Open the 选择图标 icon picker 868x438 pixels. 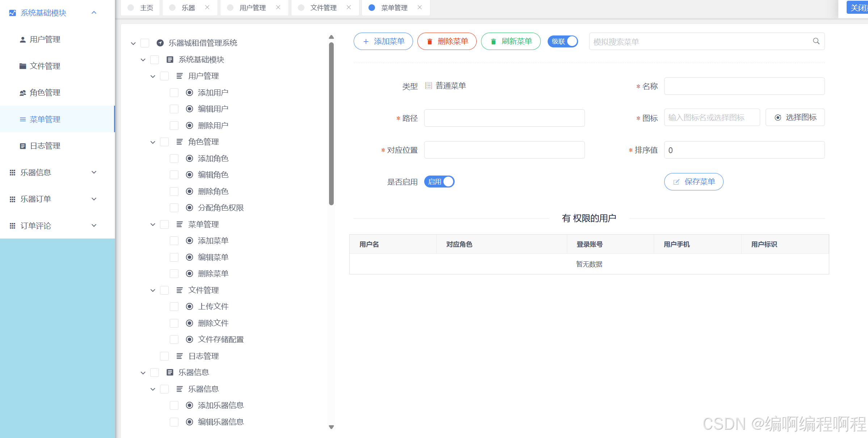click(x=795, y=117)
